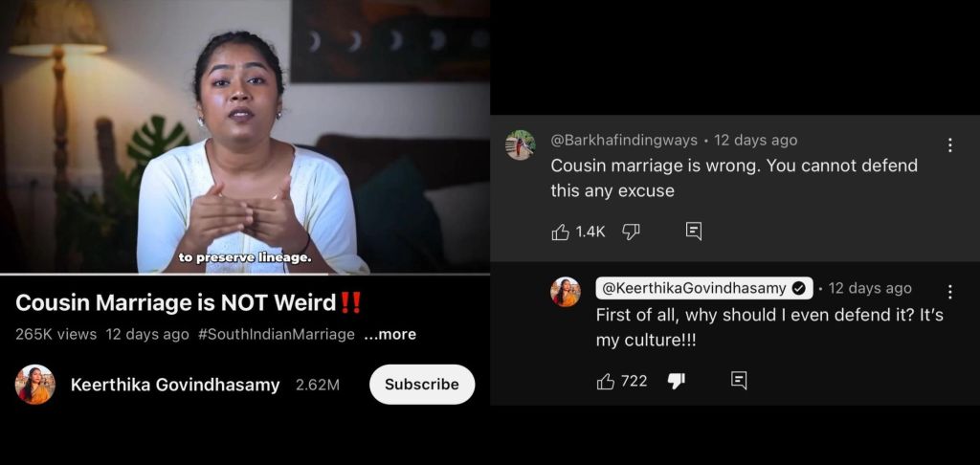The width and height of the screenshot is (980, 465).
Task: Open Keerthika Govindhasamy channel name
Action: (175, 385)
